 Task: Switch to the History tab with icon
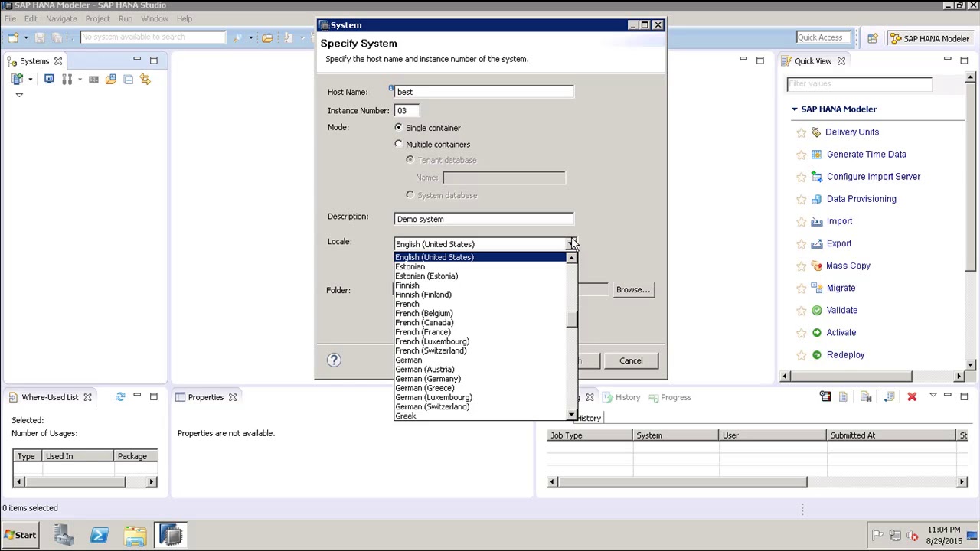tap(622, 397)
